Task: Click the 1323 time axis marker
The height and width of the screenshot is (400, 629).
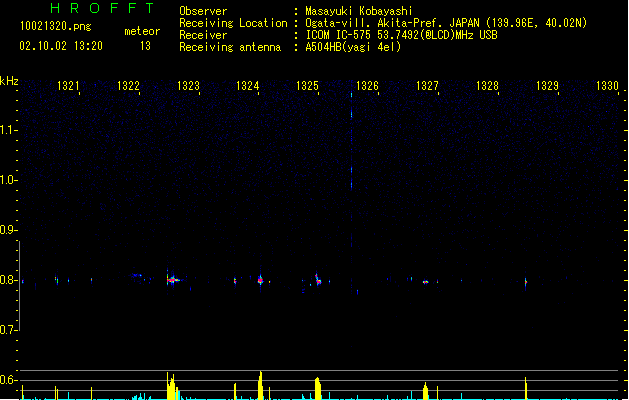Action: (188, 86)
